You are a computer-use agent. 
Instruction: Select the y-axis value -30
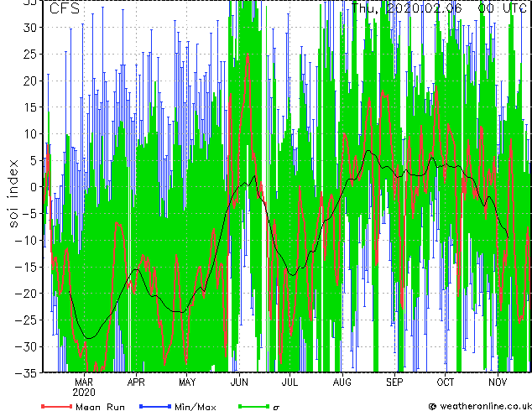(x=27, y=346)
